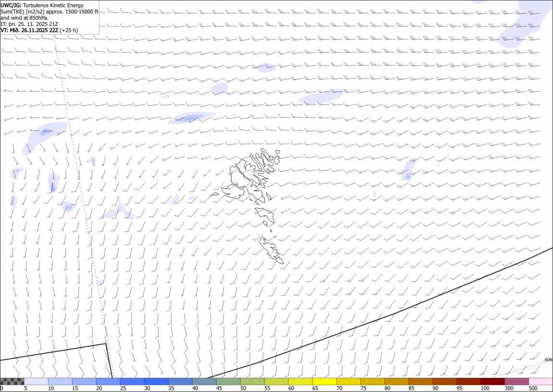Click the '60N' latitude label

548,360
